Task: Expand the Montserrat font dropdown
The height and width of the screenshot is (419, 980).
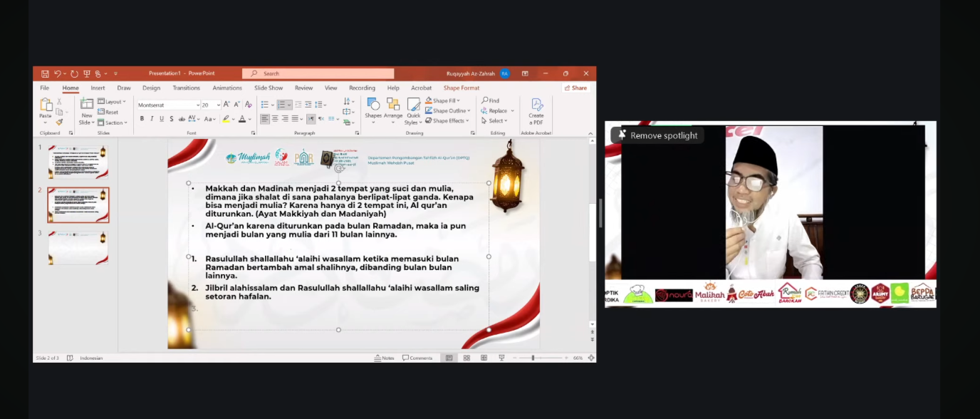Action: click(x=198, y=105)
